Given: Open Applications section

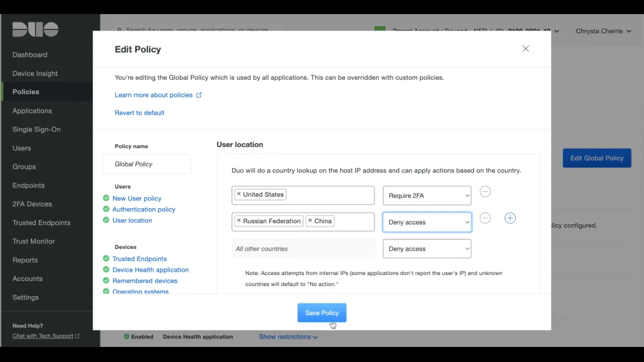Looking at the screenshot, I should click(x=32, y=111).
